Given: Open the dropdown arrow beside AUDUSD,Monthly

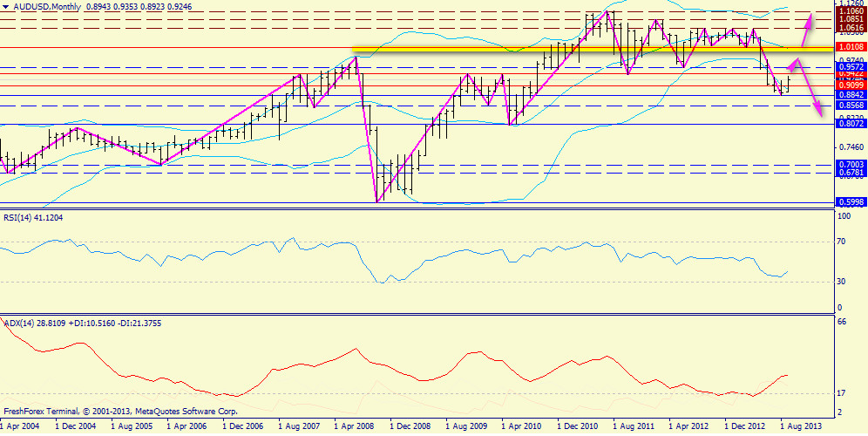Looking at the screenshot, I should [x=6, y=6].
